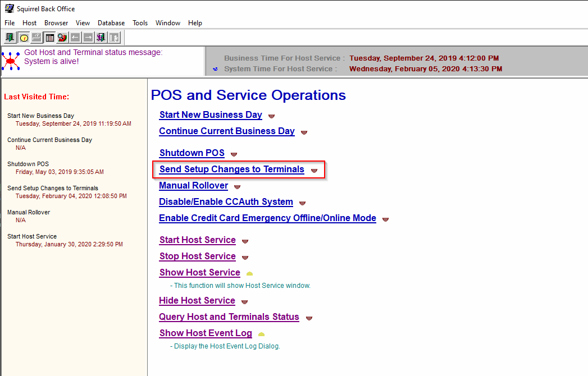Click the 'Last Visited Time:' heading

(x=37, y=97)
